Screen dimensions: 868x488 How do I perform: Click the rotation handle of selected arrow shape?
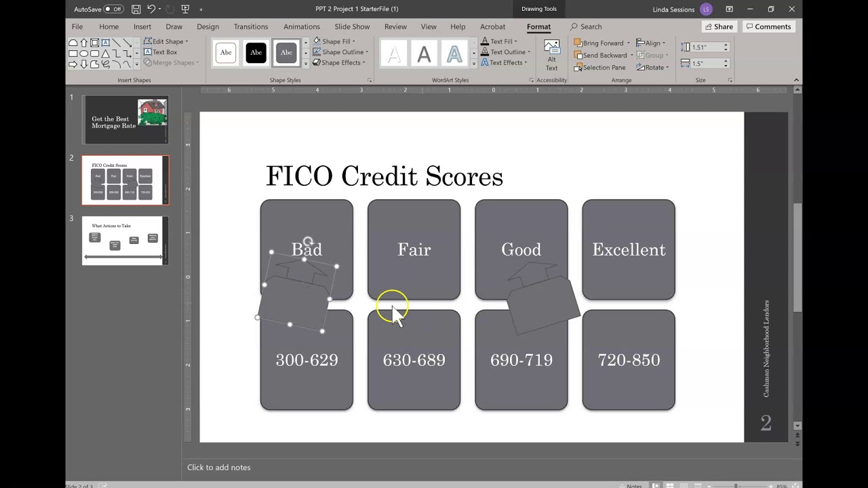[x=308, y=241]
